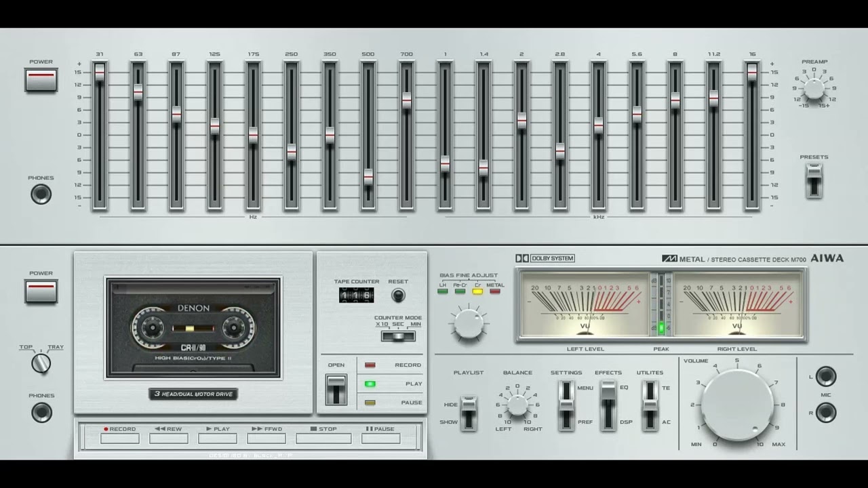Click the 16 kHz equalizer slider handle
The width and height of the screenshot is (868, 488).
(x=752, y=73)
